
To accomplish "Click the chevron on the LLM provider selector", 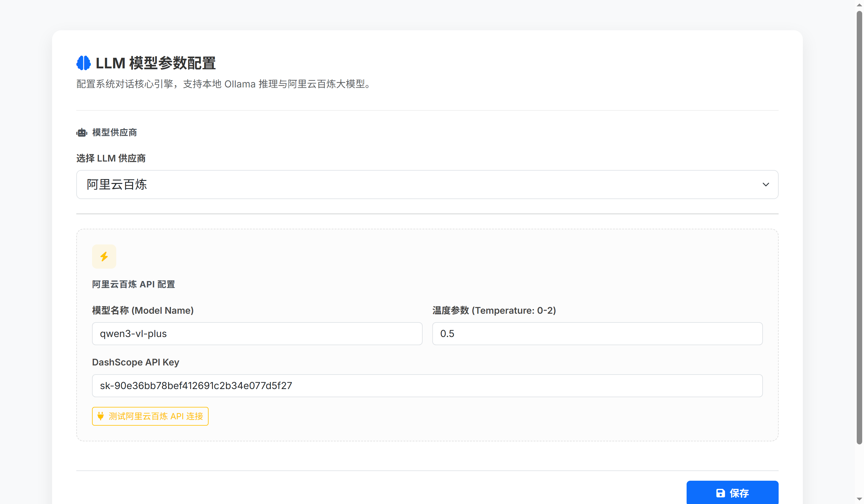I will pyautogui.click(x=766, y=185).
